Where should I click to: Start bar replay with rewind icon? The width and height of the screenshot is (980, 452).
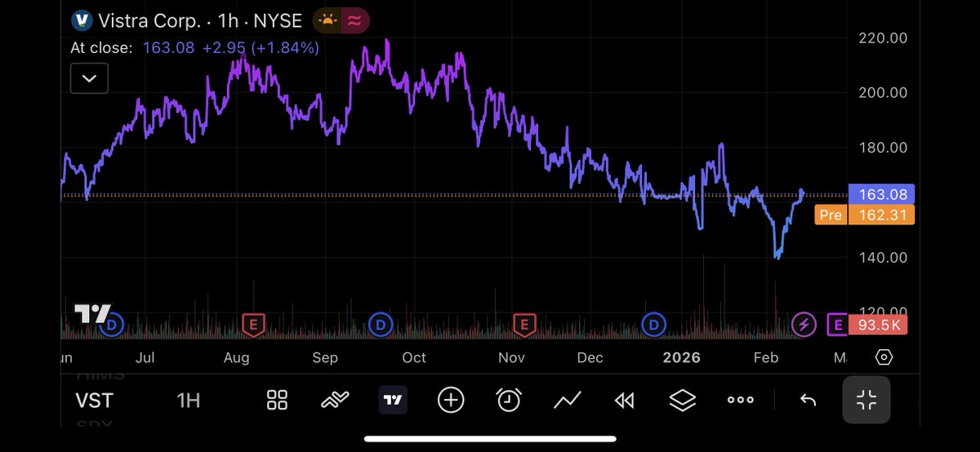[625, 400]
